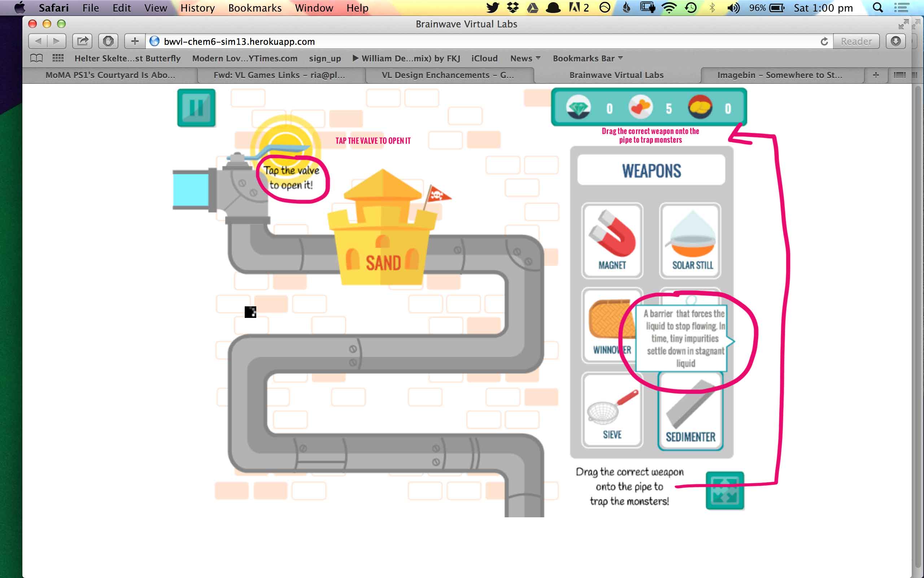
Task: Show all tabs overview icon
Action: pos(899,75)
